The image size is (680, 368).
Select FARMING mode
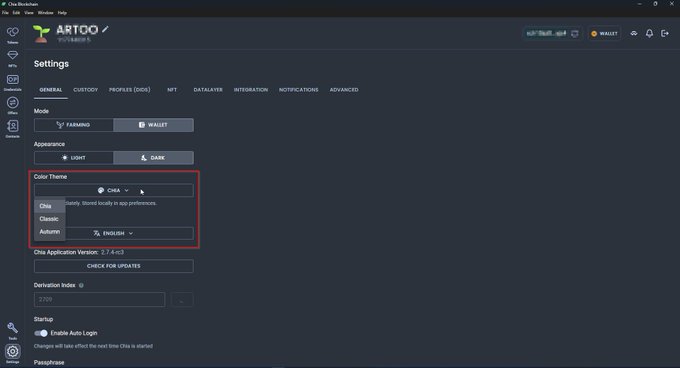74,125
